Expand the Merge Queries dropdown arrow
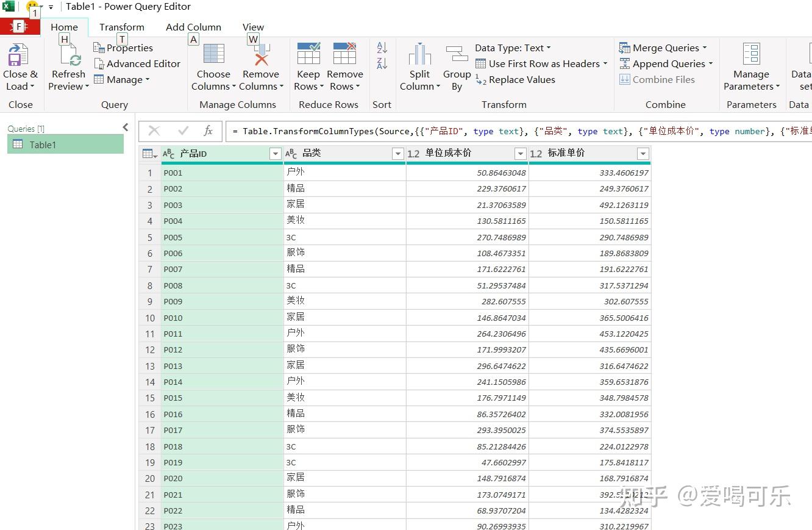The image size is (812, 530). click(x=705, y=48)
